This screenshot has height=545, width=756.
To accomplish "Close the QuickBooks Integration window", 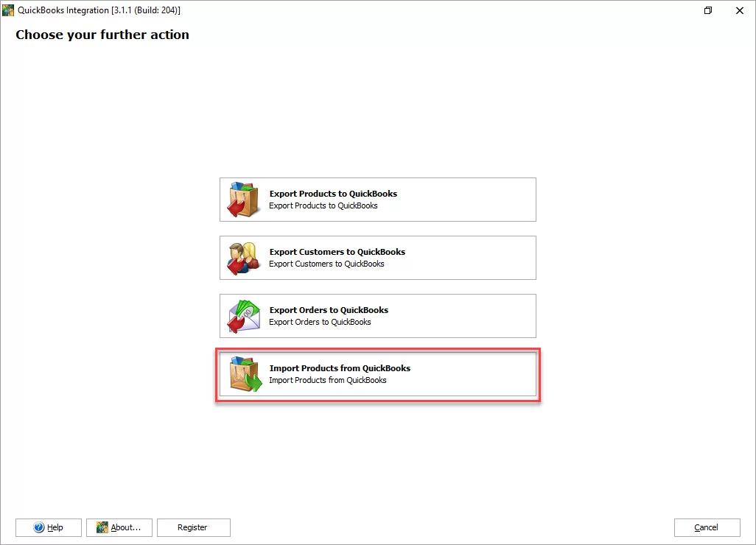I will tap(739, 10).
